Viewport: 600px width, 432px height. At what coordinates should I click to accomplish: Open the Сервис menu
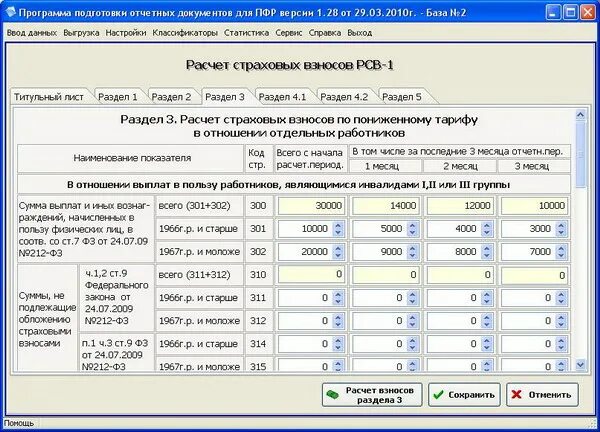(x=289, y=33)
